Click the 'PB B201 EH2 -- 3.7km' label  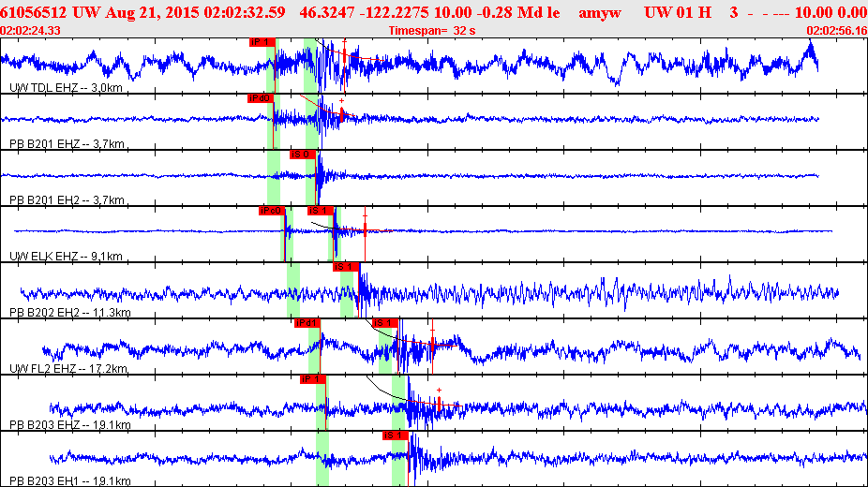click(x=67, y=200)
